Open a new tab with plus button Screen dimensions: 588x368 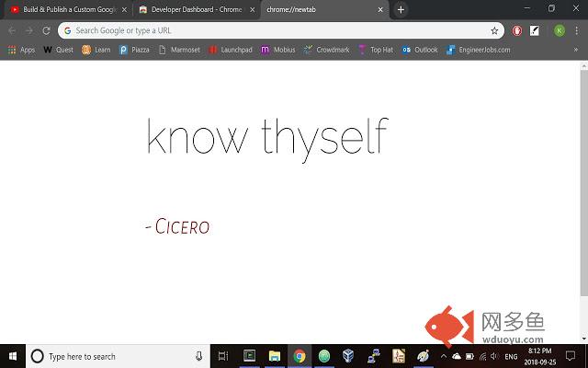401,10
